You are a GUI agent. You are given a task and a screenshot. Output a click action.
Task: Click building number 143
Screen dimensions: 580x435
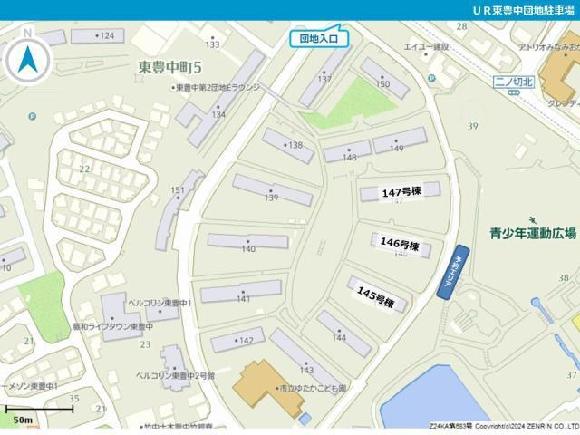pos(307,370)
